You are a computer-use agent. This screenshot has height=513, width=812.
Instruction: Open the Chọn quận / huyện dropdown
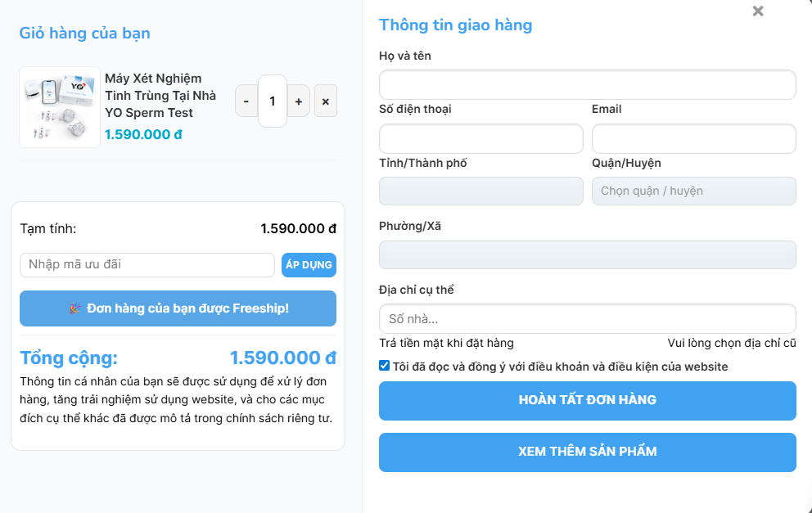(x=694, y=191)
